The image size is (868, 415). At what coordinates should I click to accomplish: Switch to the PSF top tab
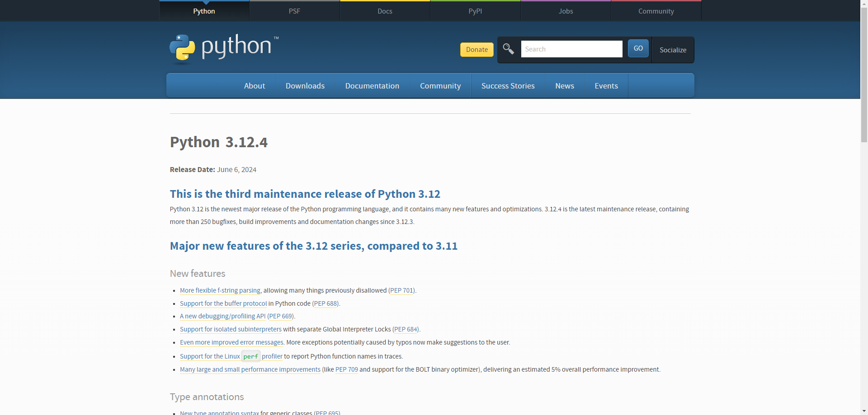coord(295,11)
